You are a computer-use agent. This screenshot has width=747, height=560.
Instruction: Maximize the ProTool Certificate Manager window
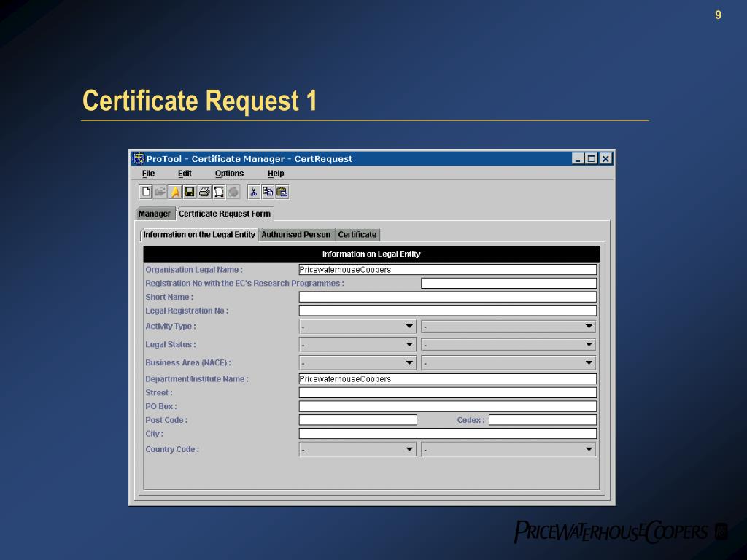591,158
